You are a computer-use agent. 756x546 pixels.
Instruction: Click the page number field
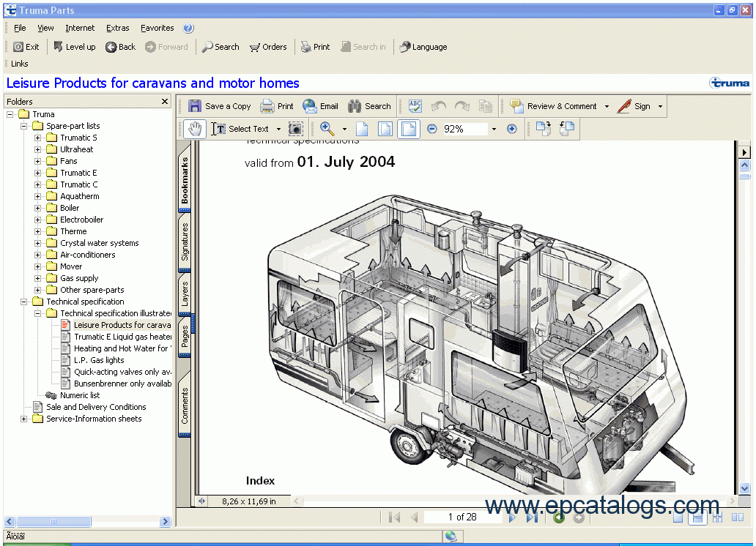pos(462,517)
